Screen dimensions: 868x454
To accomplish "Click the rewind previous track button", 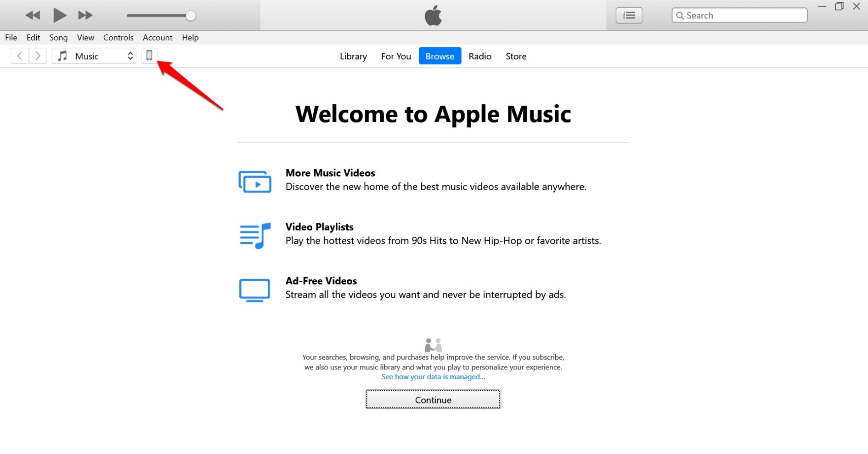I will point(33,16).
